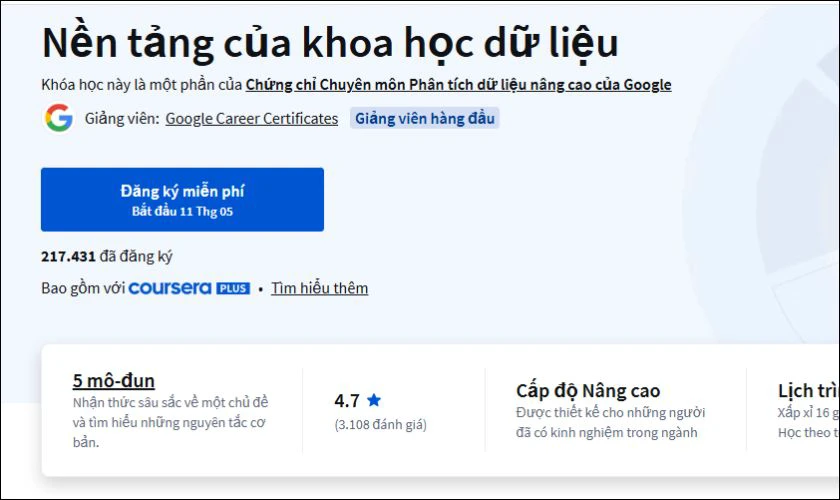Click the partially visible Lịch trì heading
840x500 pixels.
pyautogui.click(x=808, y=391)
